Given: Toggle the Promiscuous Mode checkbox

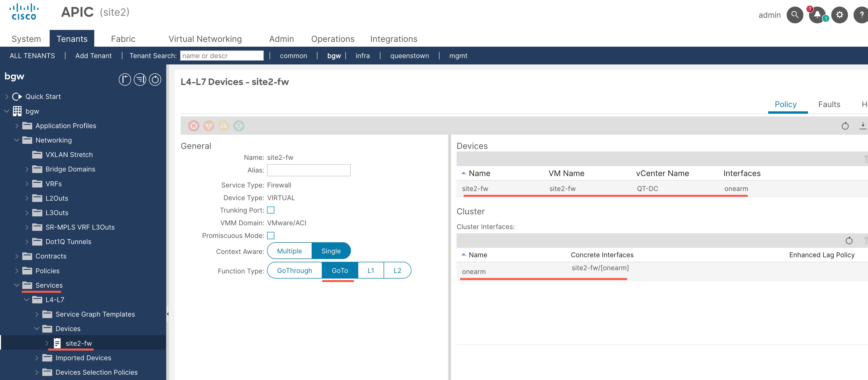Looking at the screenshot, I should coord(271,235).
